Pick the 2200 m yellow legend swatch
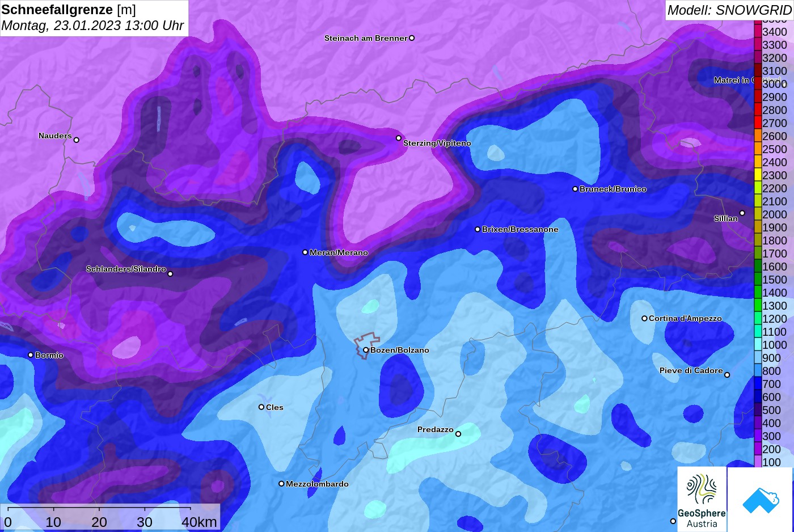The height and width of the screenshot is (532, 794). [758, 188]
